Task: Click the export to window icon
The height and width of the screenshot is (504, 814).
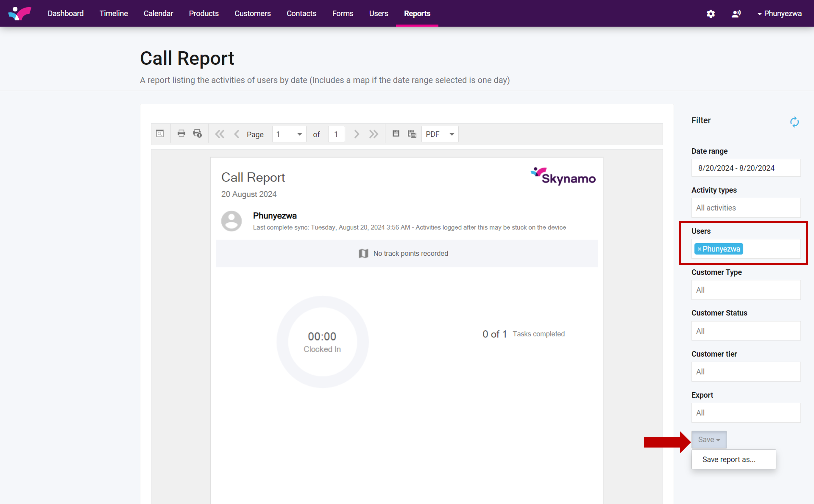Action: (412, 134)
